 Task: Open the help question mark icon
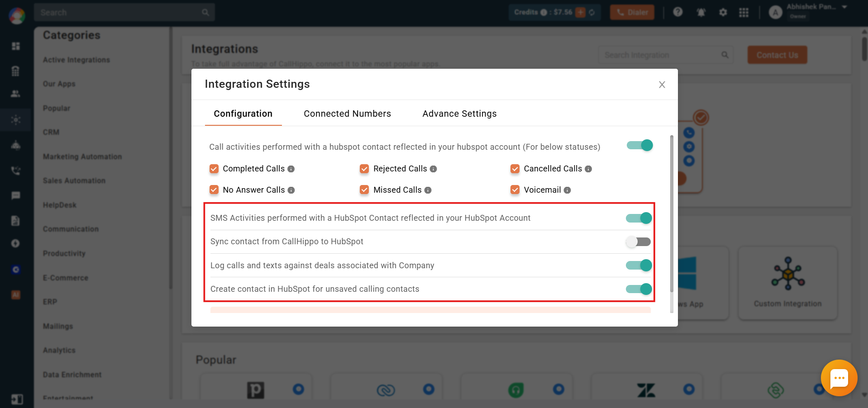[x=677, y=12]
